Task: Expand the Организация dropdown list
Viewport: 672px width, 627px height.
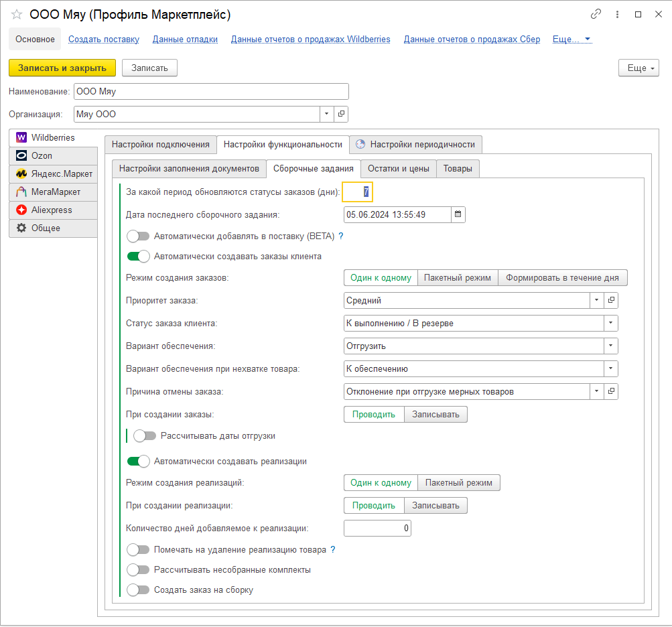Action: (x=326, y=114)
